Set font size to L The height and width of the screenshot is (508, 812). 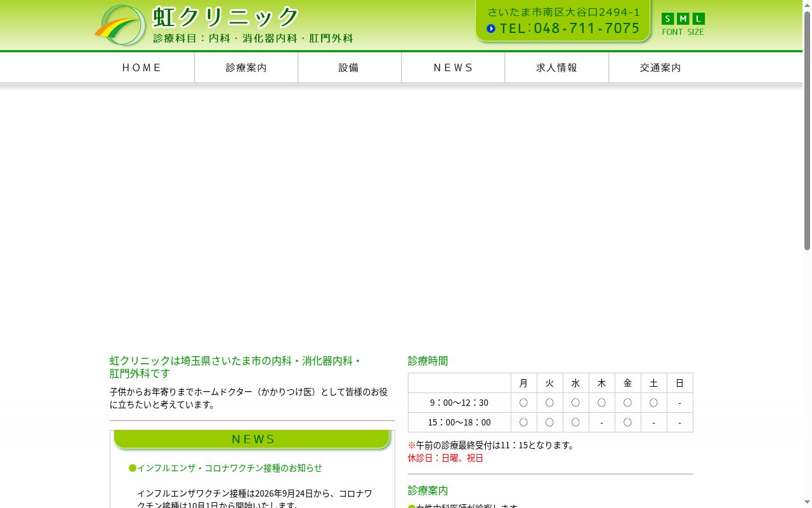tap(698, 18)
